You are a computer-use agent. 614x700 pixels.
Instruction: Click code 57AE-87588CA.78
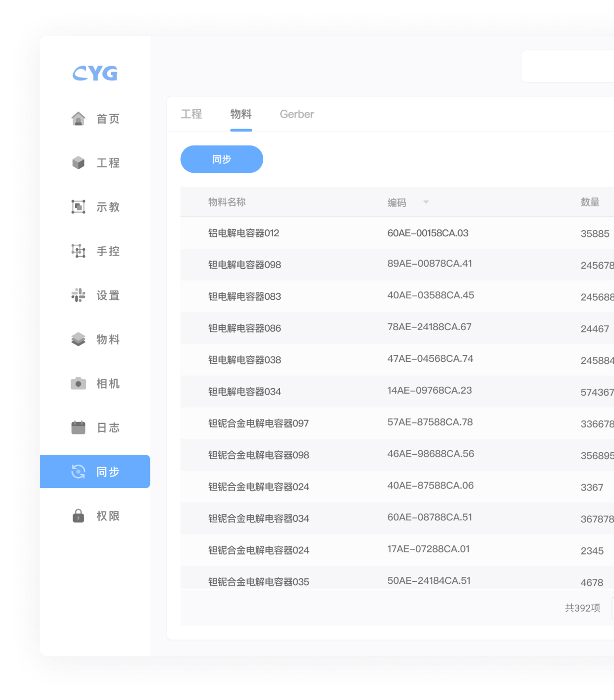point(430,422)
